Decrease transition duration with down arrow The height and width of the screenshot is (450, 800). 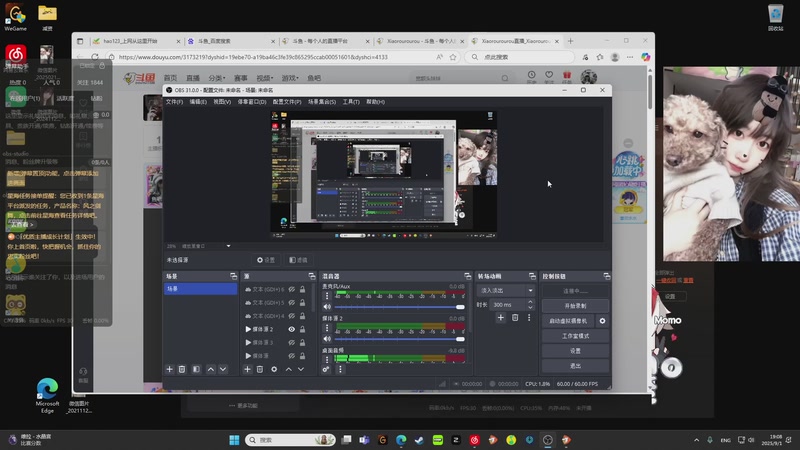click(530, 308)
